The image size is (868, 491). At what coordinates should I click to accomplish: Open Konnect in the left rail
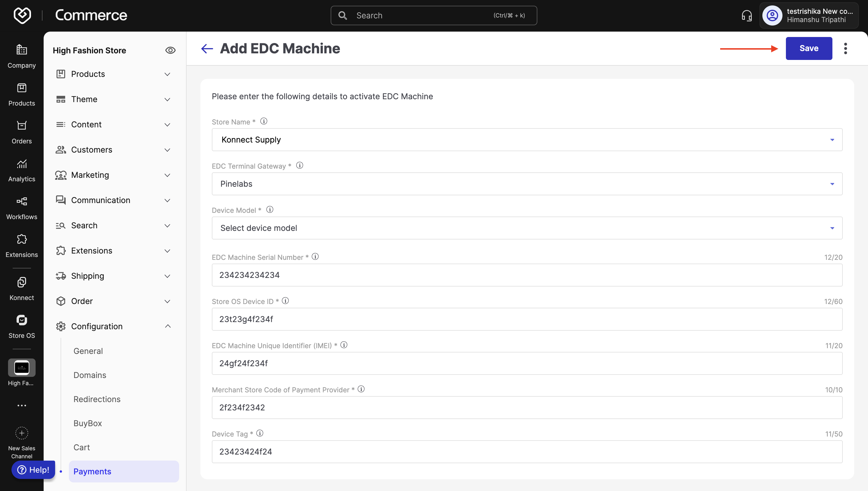(22, 289)
